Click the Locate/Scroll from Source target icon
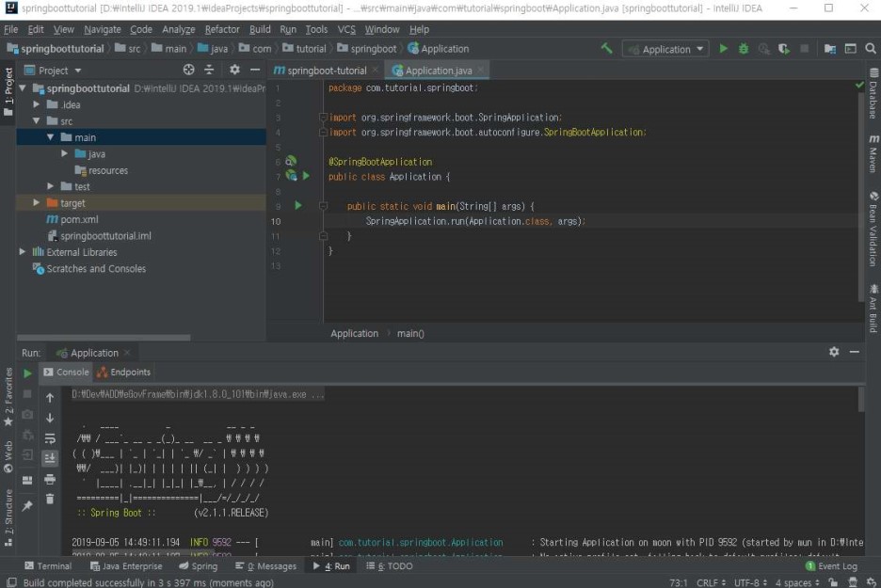The width and height of the screenshot is (881, 588). (189, 70)
